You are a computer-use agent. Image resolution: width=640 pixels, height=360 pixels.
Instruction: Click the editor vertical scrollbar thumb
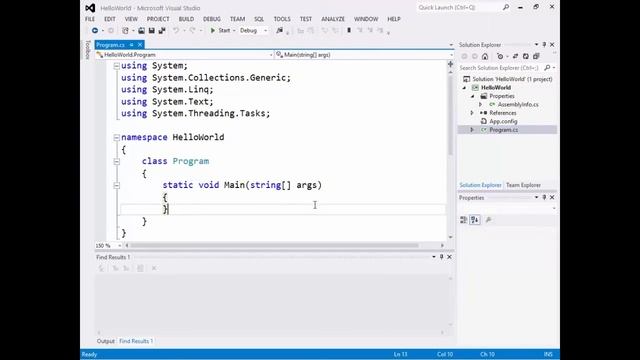point(451,115)
